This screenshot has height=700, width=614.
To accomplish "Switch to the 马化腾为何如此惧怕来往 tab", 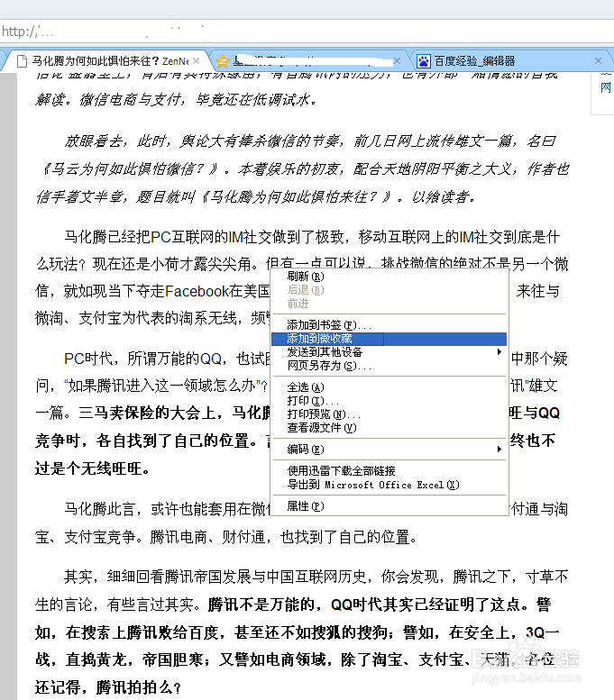I will point(109,60).
